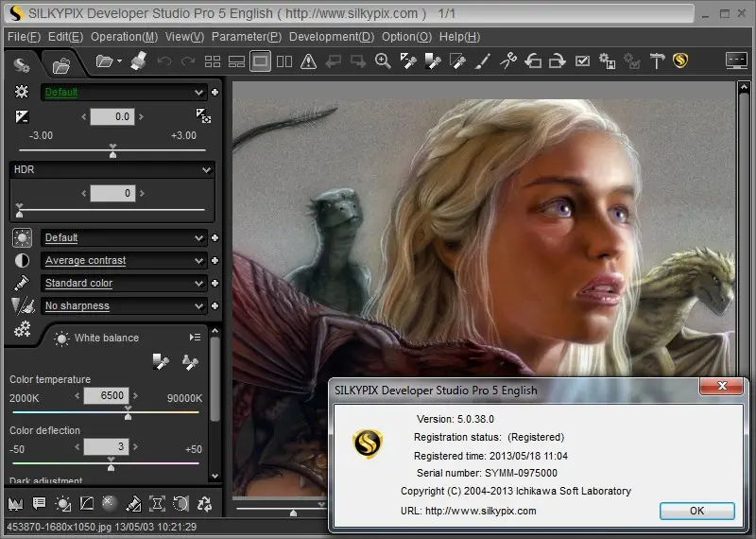Click the histogram icon in bottom strip
The height and width of the screenshot is (539, 756).
point(15,504)
